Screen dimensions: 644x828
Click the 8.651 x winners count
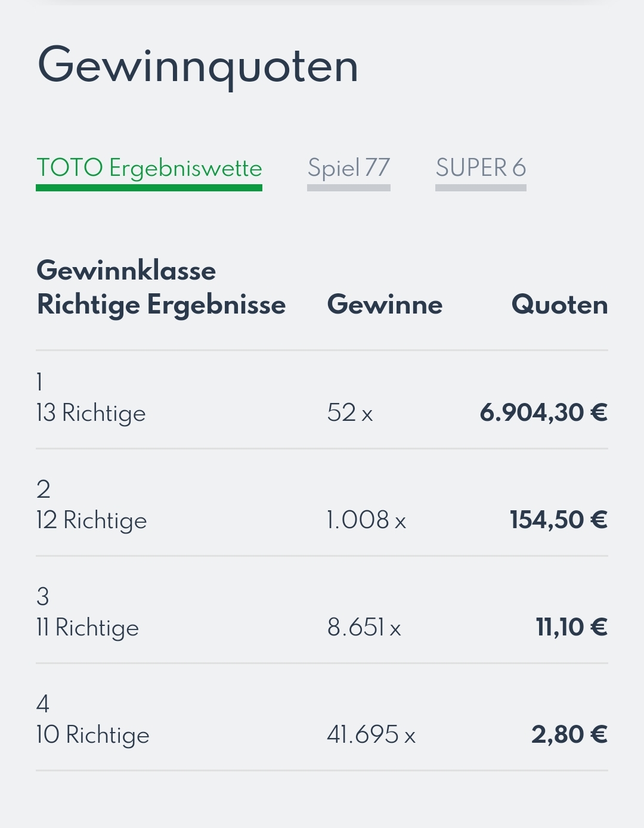click(x=364, y=627)
